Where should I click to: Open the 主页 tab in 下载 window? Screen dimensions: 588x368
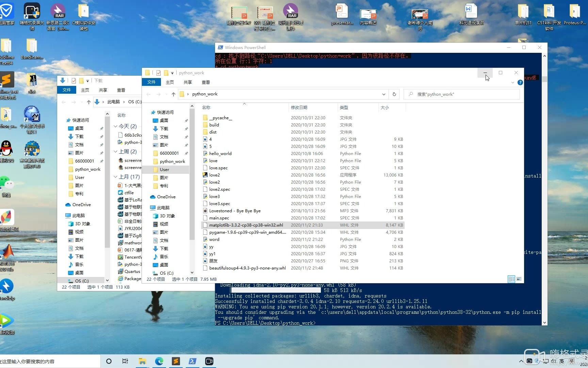click(x=85, y=90)
